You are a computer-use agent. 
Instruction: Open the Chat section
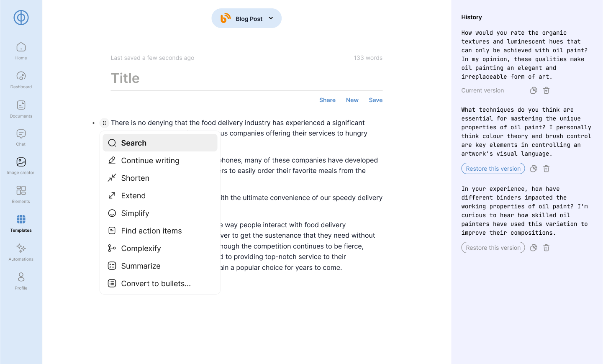point(21,137)
